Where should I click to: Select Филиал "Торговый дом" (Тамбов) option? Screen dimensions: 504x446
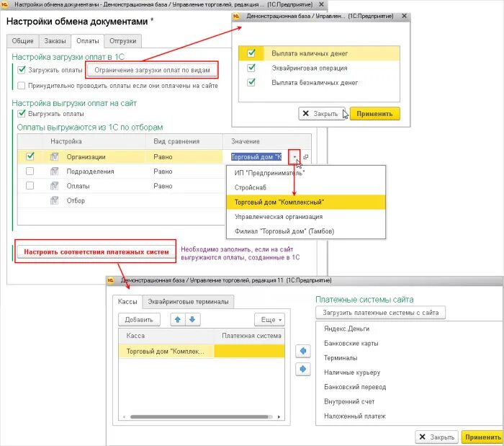pos(306,231)
